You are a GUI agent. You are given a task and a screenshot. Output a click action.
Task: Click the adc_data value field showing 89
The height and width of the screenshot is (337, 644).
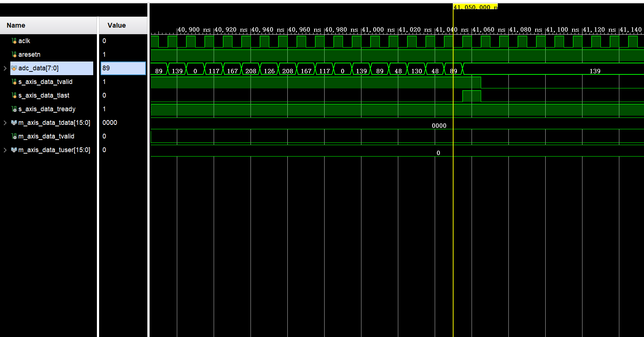coord(123,68)
